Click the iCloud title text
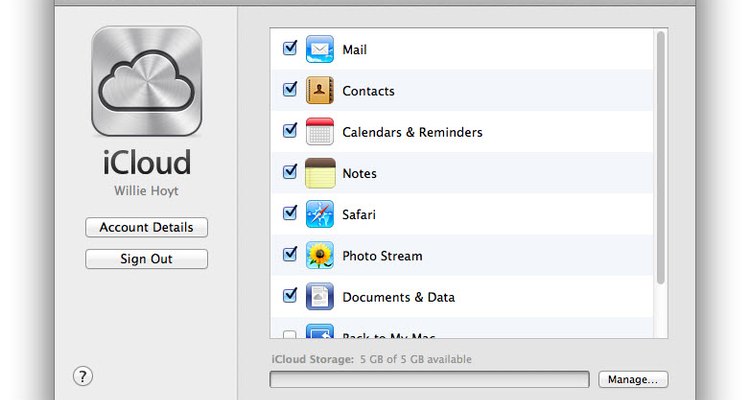 [x=147, y=163]
